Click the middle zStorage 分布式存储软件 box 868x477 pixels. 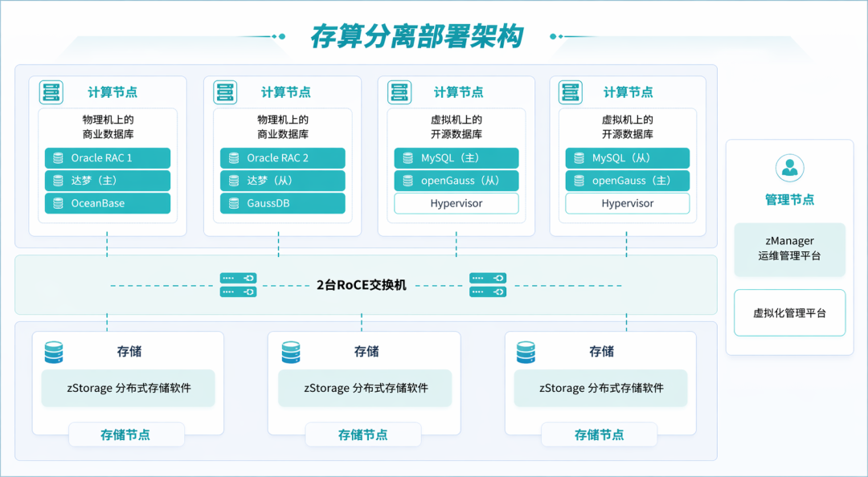[366, 388]
